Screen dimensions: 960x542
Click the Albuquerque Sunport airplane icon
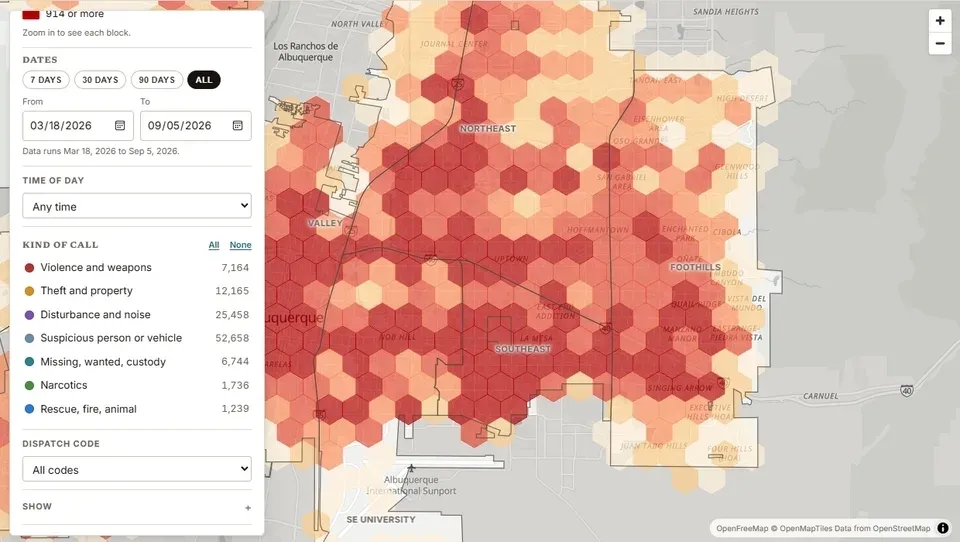coord(411,469)
